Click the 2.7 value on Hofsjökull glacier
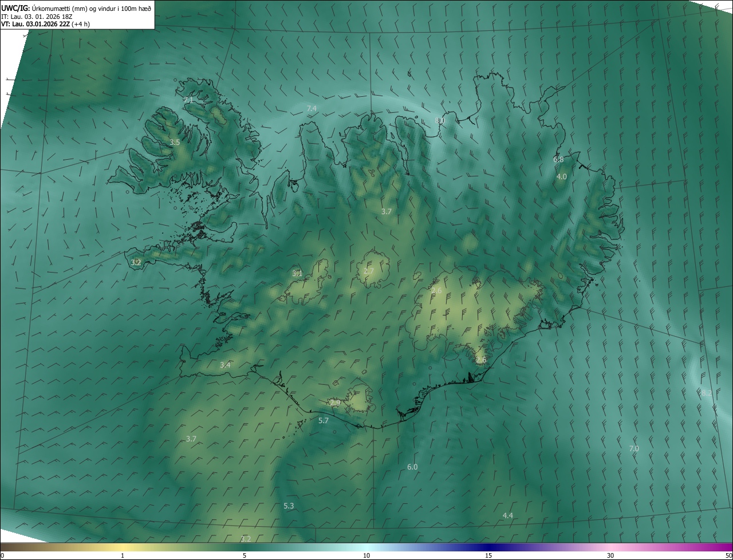 pos(369,271)
